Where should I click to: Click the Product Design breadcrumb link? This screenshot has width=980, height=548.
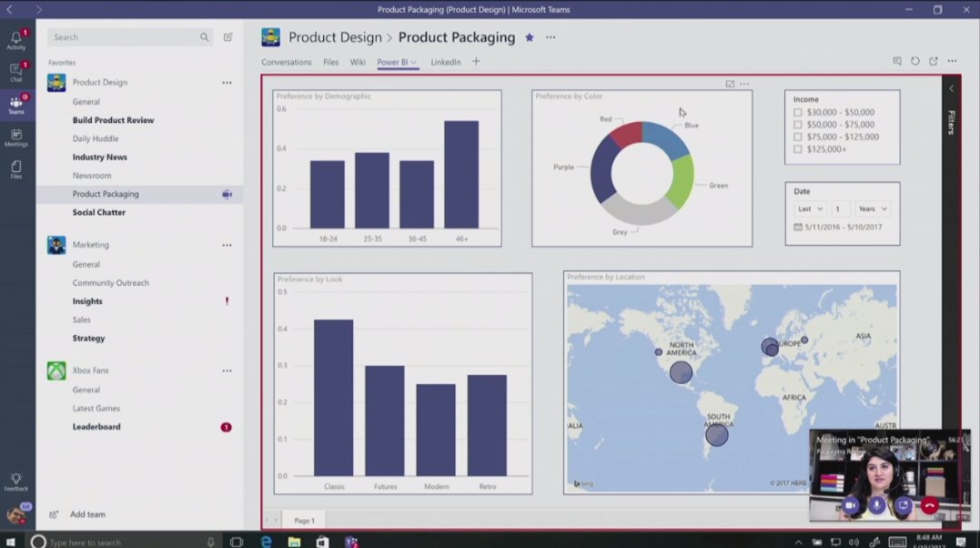(x=335, y=37)
